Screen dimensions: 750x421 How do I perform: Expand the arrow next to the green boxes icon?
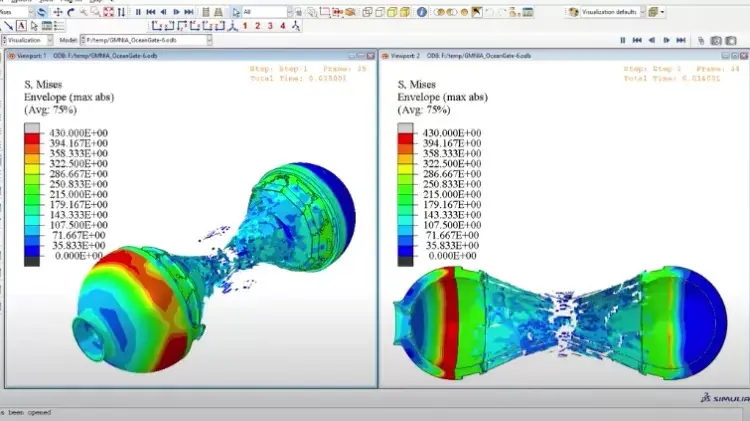[x=662, y=12]
